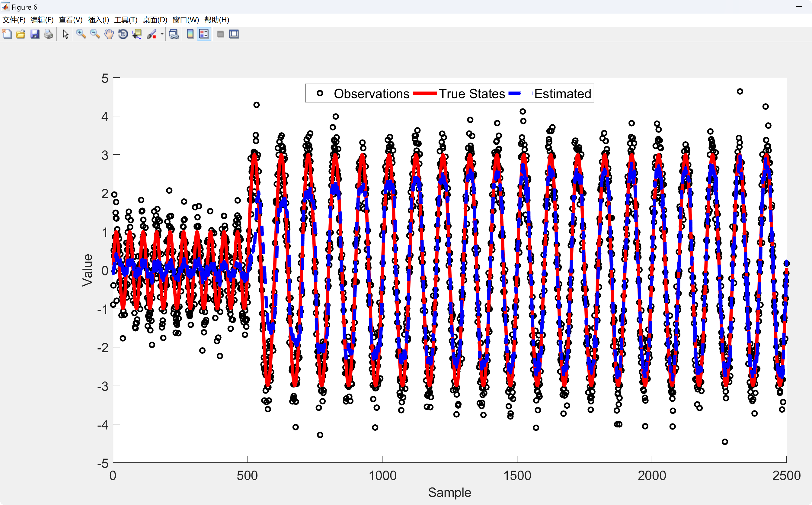This screenshot has width=812, height=505.
Task: Enable the Pan hand tool
Action: point(109,34)
